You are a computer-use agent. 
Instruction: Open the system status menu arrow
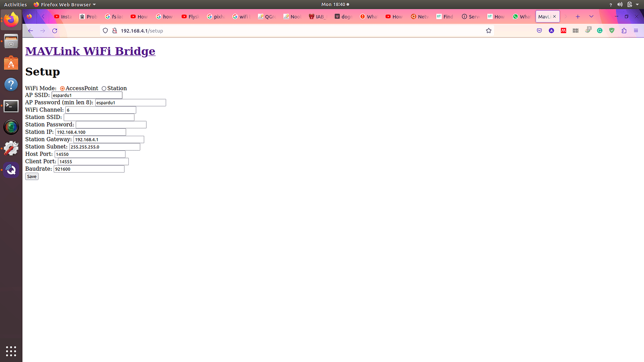637,5
